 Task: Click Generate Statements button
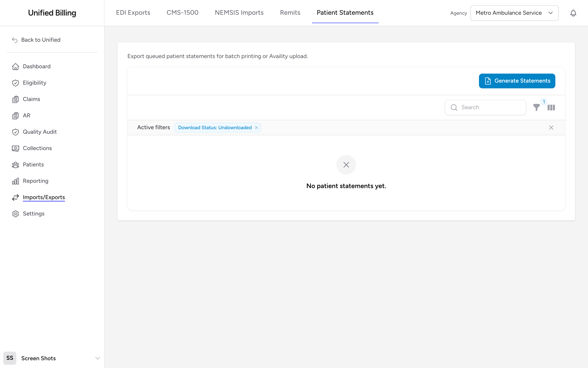(x=517, y=81)
